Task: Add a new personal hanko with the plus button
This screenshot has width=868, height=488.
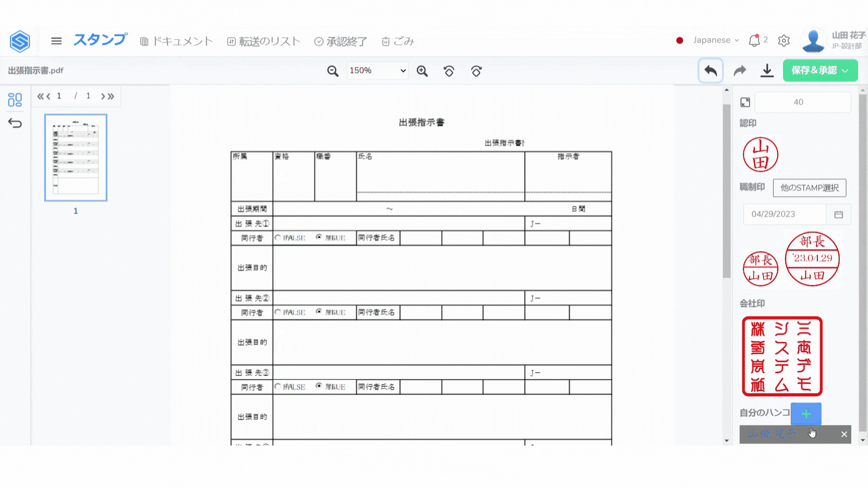Action: point(806,414)
